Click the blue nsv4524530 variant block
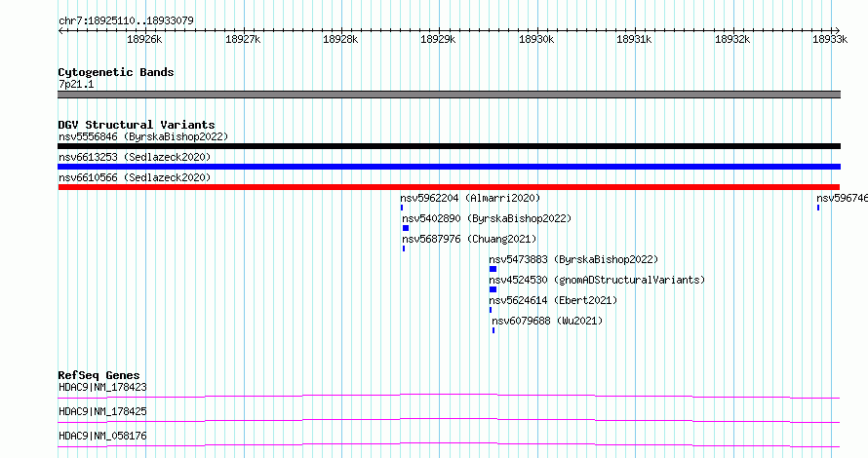The height and width of the screenshot is (458, 868). 493,289
